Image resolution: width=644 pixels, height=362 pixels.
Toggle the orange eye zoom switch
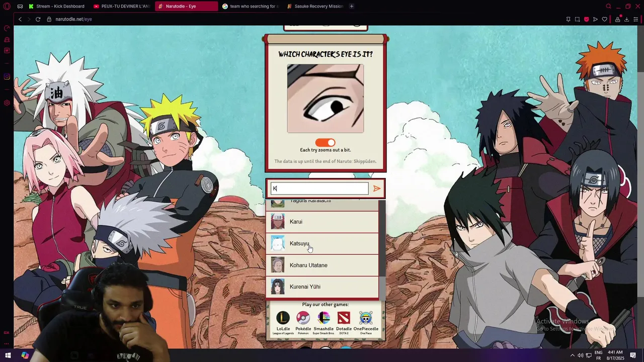click(x=325, y=143)
